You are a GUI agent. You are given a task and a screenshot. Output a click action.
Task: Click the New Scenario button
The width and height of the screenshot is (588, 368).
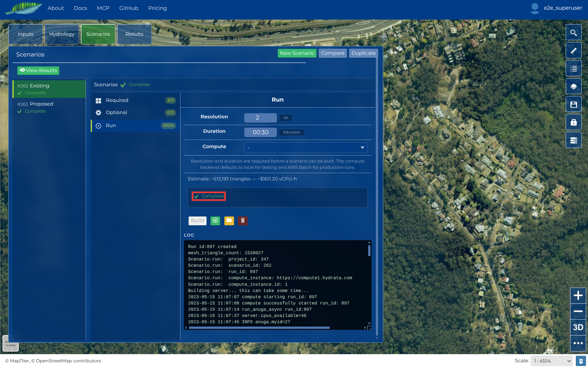pyautogui.click(x=297, y=53)
